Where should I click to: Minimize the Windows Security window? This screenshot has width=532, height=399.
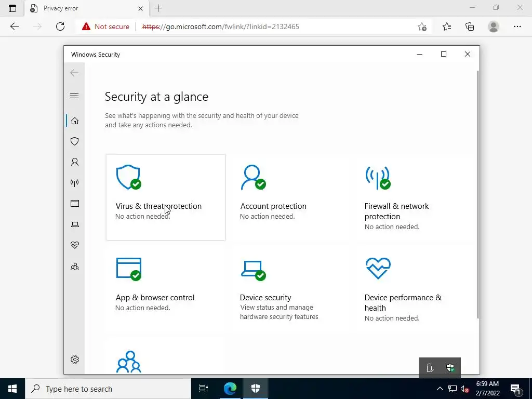[420, 54]
